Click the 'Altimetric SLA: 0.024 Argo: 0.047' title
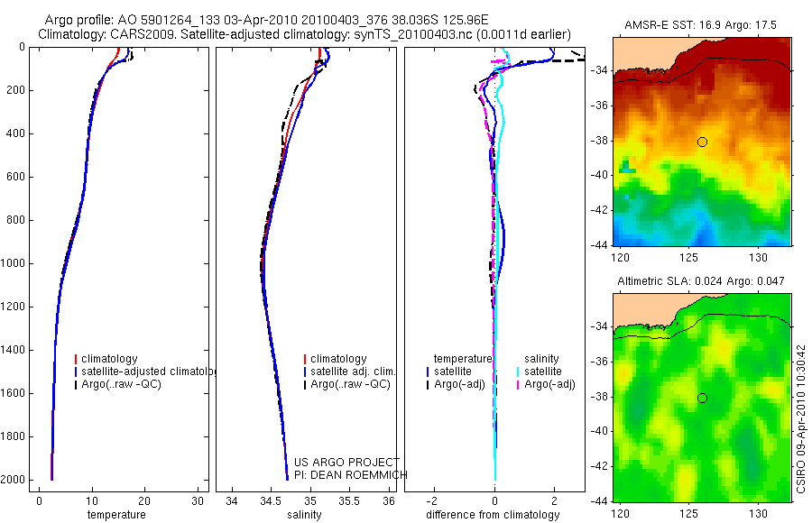Viewport: 812px width, 523px height. point(701,281)
